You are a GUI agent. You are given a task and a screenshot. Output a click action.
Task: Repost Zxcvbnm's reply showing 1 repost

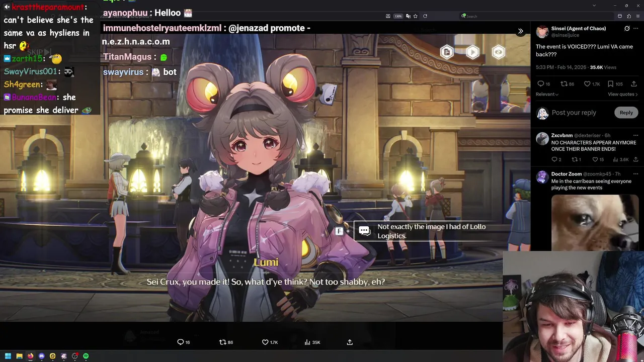576,159
